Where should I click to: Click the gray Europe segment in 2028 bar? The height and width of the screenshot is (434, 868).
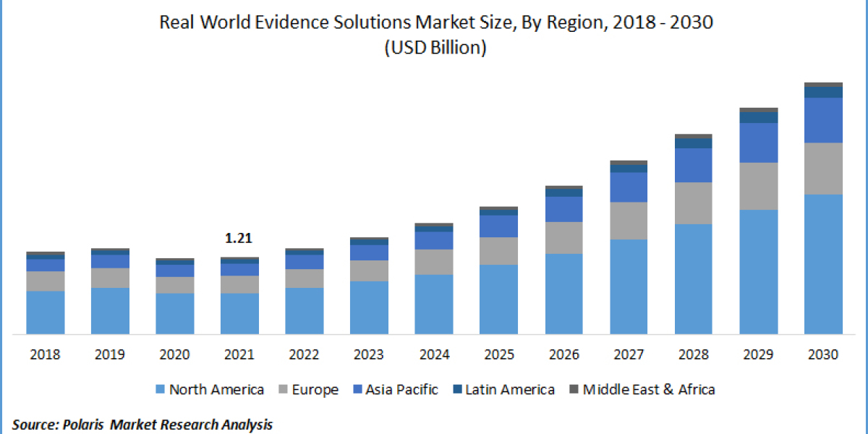pyautogui.click(x=693, y=203)
